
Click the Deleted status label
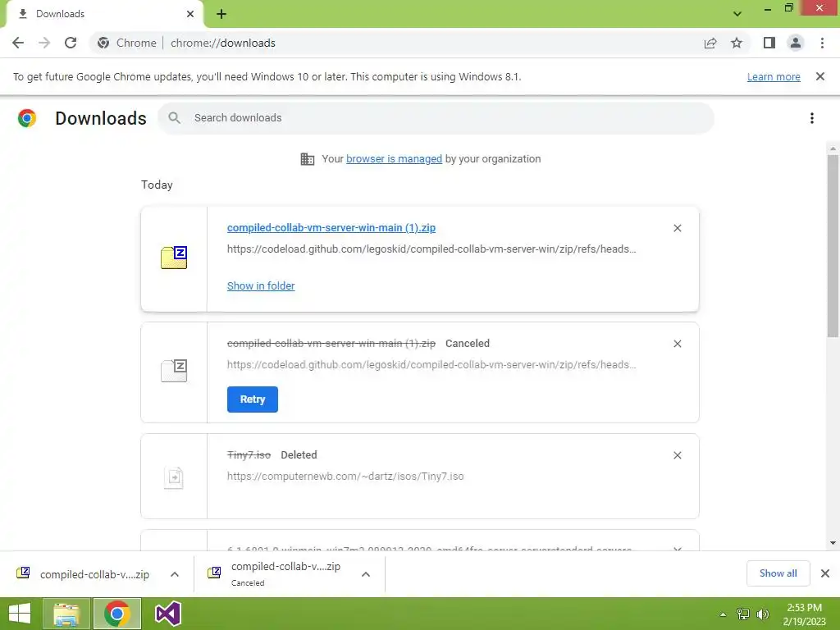click(299, 454)
